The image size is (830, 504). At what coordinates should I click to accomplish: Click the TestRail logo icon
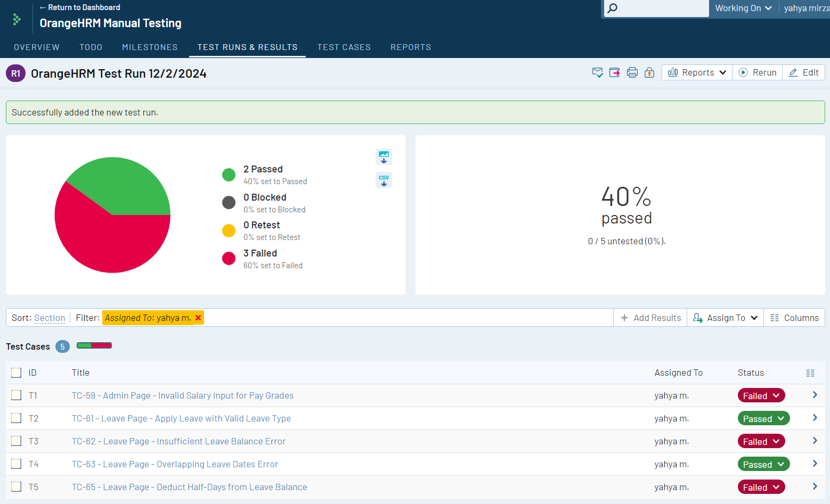pos(17,20)
